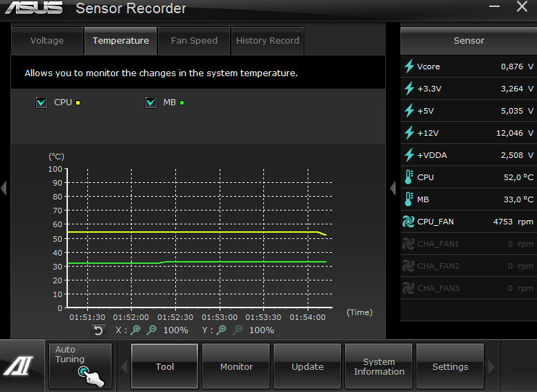The image size is (537, 392).
Task: Click the +VDDA lightning bolt icon
Action: [409, 155]
